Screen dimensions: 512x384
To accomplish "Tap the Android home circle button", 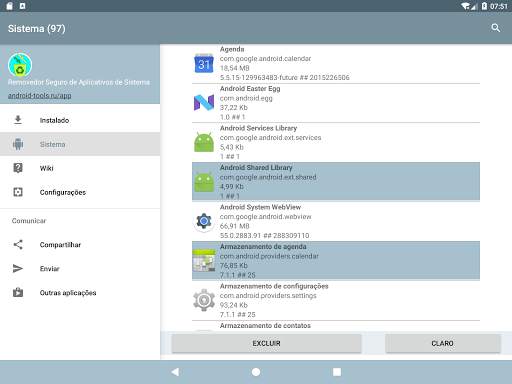I will coord(256,372).
